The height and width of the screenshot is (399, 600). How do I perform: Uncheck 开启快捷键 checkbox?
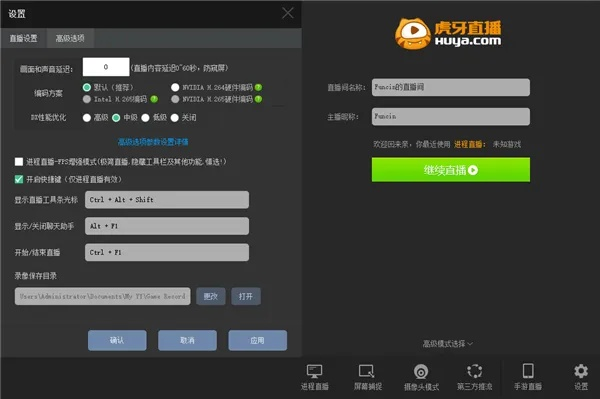(x=19, y=179)
